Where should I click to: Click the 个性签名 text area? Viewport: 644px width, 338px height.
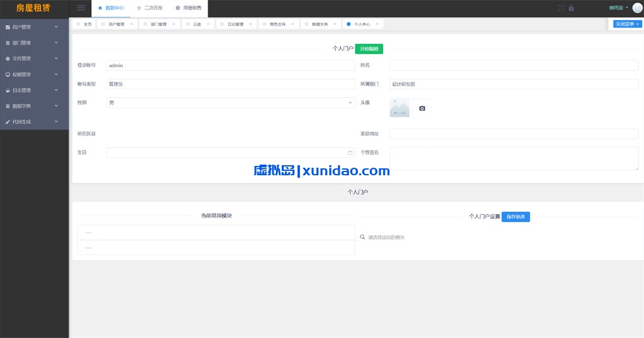(x=514, y=159)
